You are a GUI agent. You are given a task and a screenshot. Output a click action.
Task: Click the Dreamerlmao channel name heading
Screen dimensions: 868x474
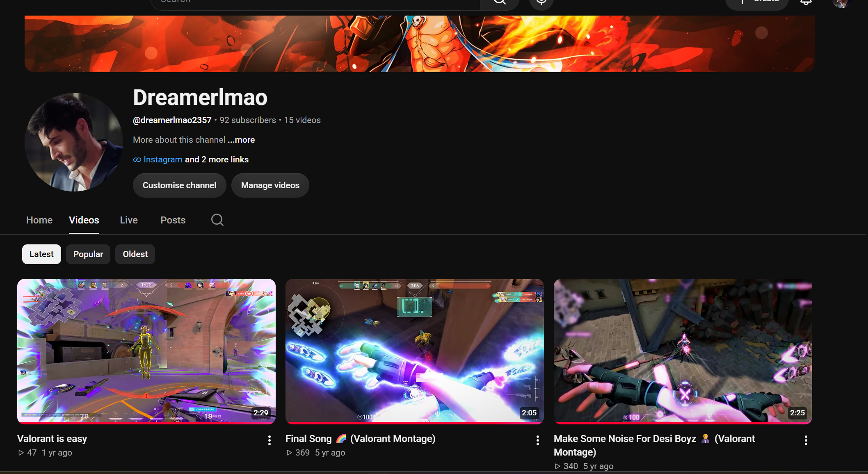[x=200, y=98]
